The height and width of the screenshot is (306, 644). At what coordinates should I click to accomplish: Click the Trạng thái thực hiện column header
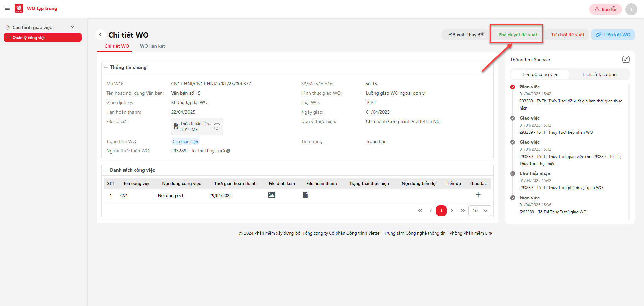point(369,183)
